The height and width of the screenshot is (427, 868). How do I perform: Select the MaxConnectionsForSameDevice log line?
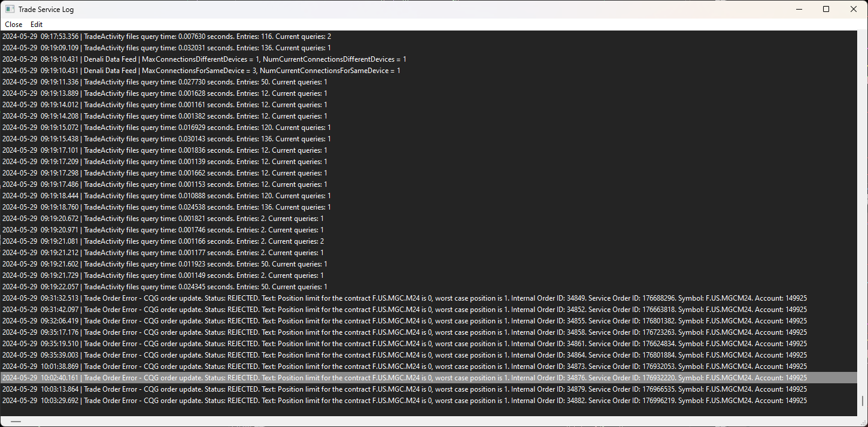(429, 71)
